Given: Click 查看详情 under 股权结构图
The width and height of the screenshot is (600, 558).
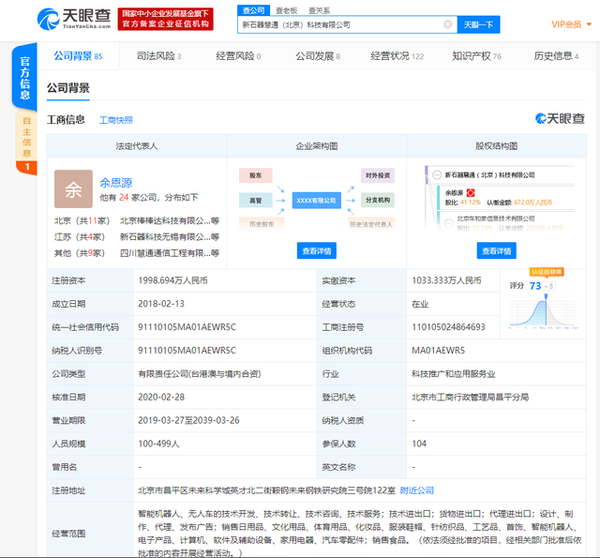Looking at the screenshot, I should (x=496, y=251).
